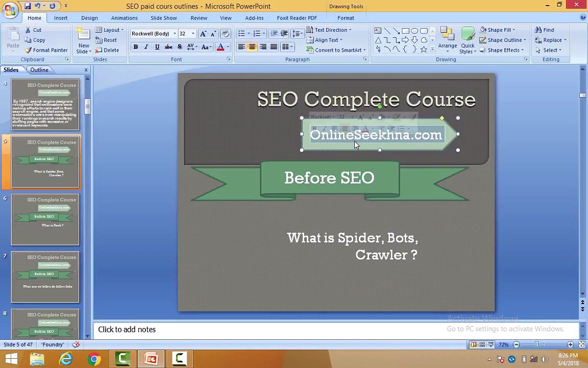Click the Paste button
The width and height of the screenshot is (588, 368).
pos(13,39)
